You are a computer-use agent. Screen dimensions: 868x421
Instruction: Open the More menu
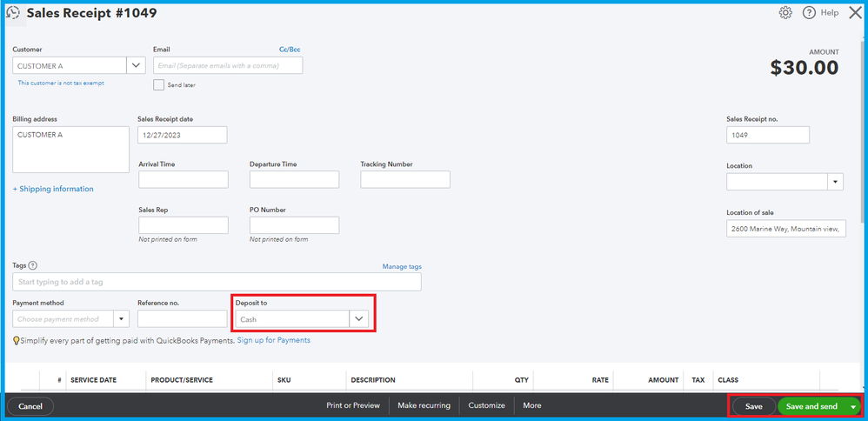pyautogui.click(x=532, y=405)
